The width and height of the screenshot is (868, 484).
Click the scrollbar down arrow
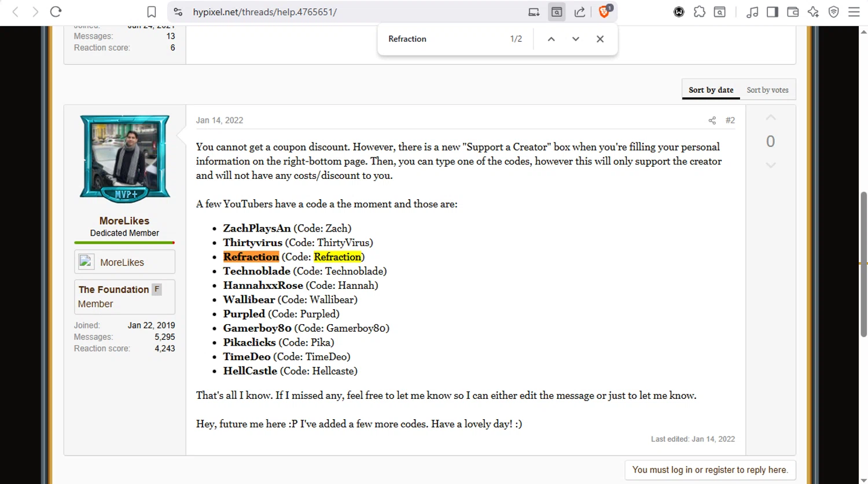[x=863, y=479]
